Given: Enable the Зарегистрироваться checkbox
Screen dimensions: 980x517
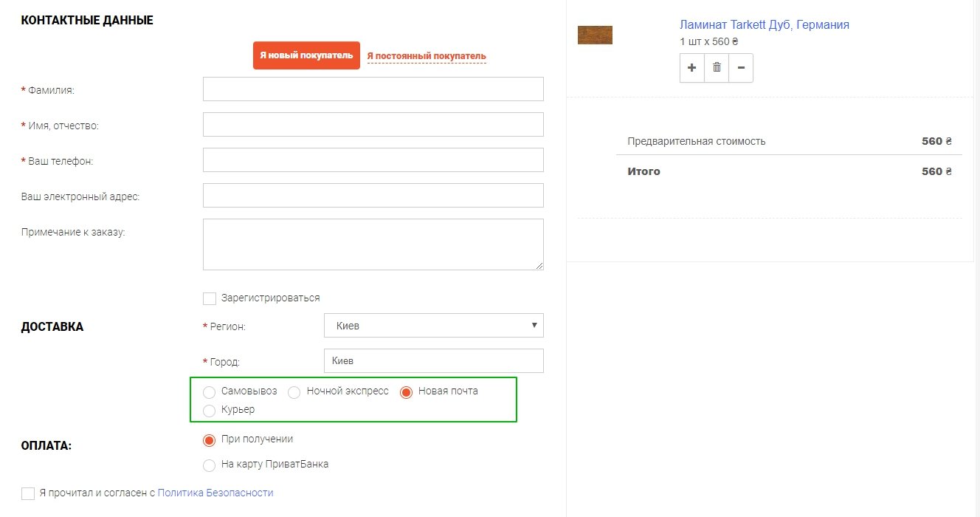Looking at the screenshot, I should coord(210,298).
